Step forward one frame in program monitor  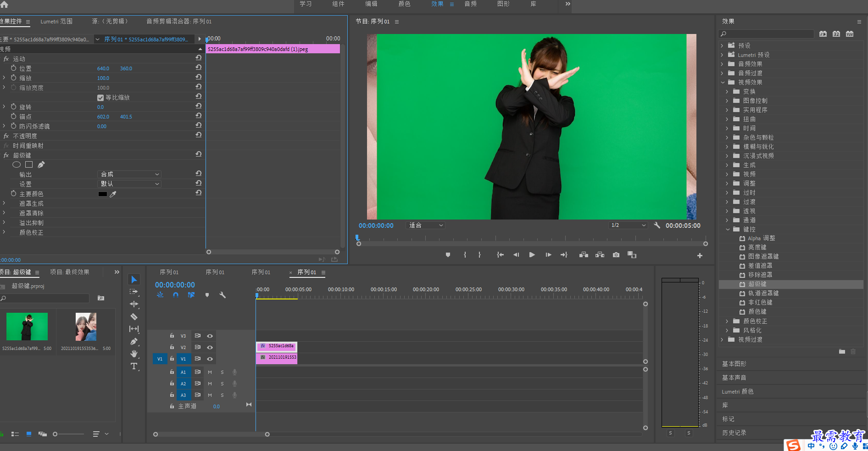[548, 255]
